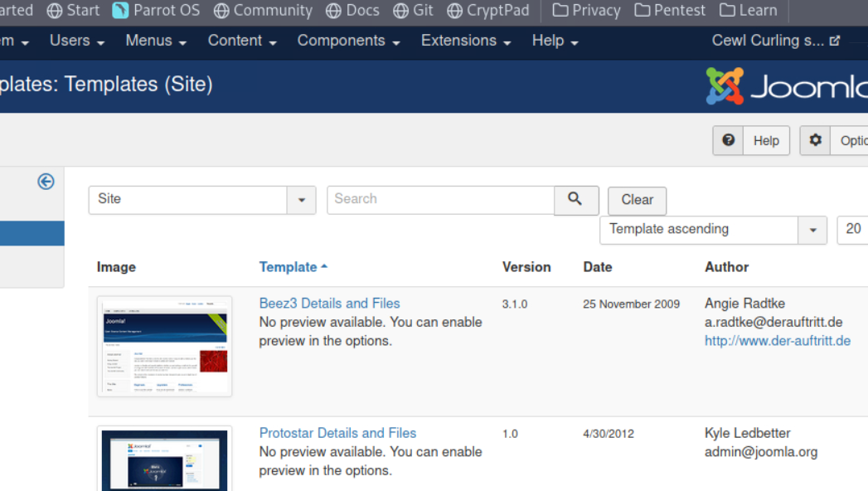The height and width of the screenshot is (491, 868).
Task: Select the highlighted sidebar item
Action: (32, 233)
